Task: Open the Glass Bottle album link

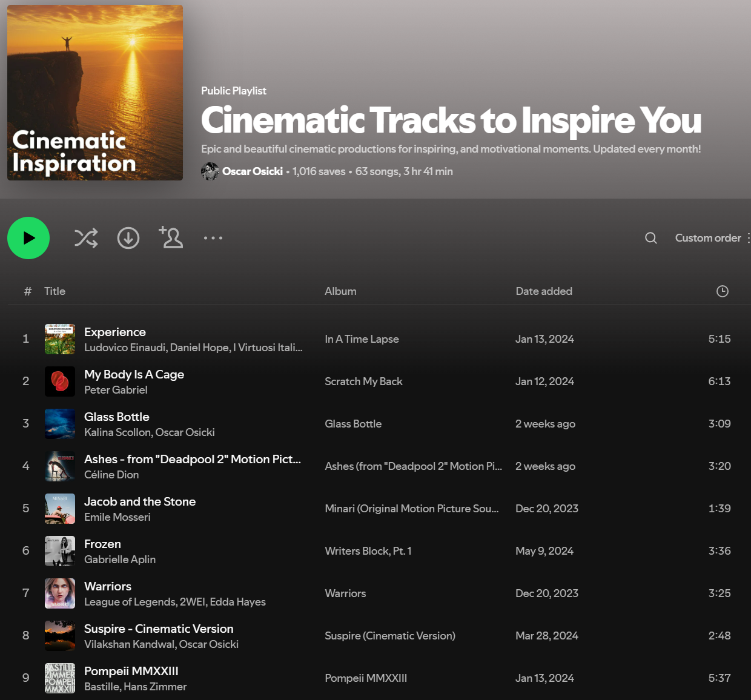Action: point(353,424)
